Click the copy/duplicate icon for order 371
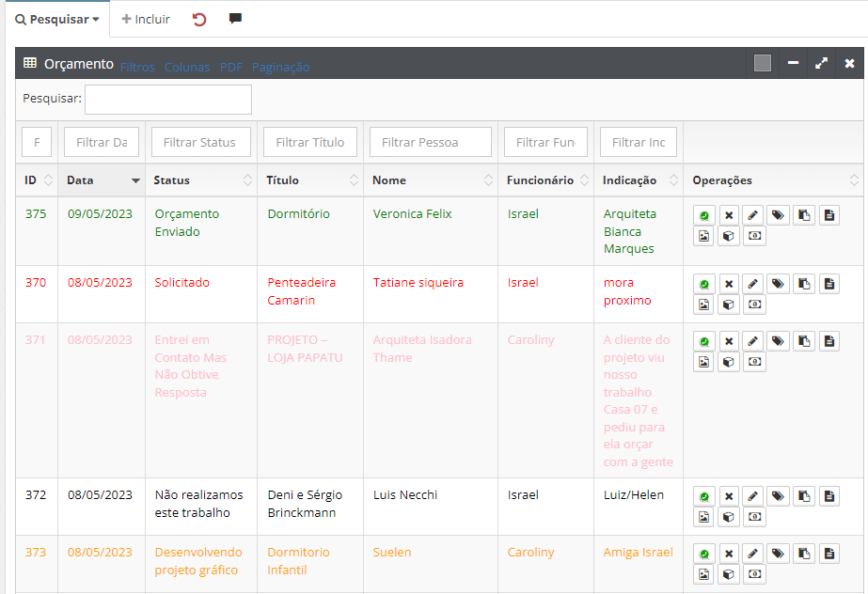The height and width of the screenshot is (594, 868). click(804, 341)
